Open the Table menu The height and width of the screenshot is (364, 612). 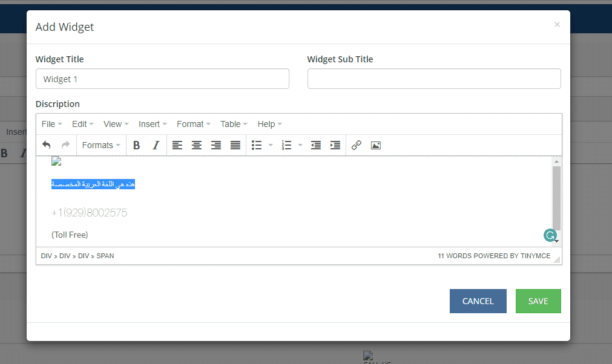[x=234, y=124]
